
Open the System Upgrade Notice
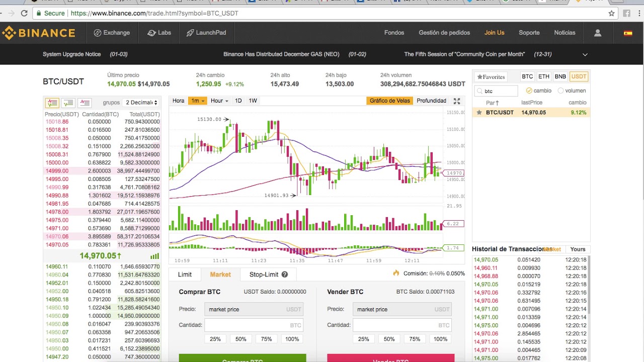pos(71,54)
